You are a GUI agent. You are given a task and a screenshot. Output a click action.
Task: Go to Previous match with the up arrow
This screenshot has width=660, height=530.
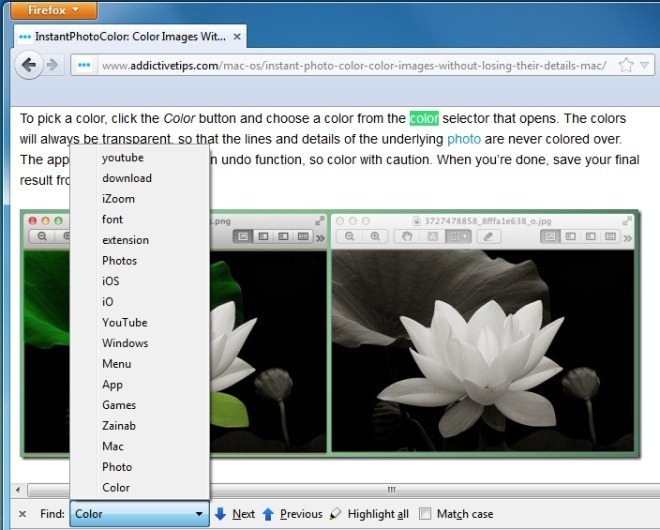point(292,514)
